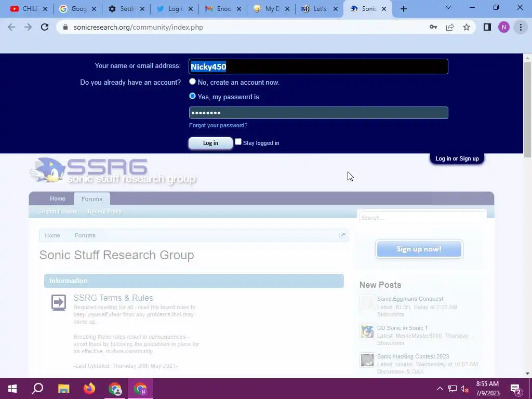Switch to the Twitter Log in tab
This screenshot has height=399, width=532.
tap(170, 9)
